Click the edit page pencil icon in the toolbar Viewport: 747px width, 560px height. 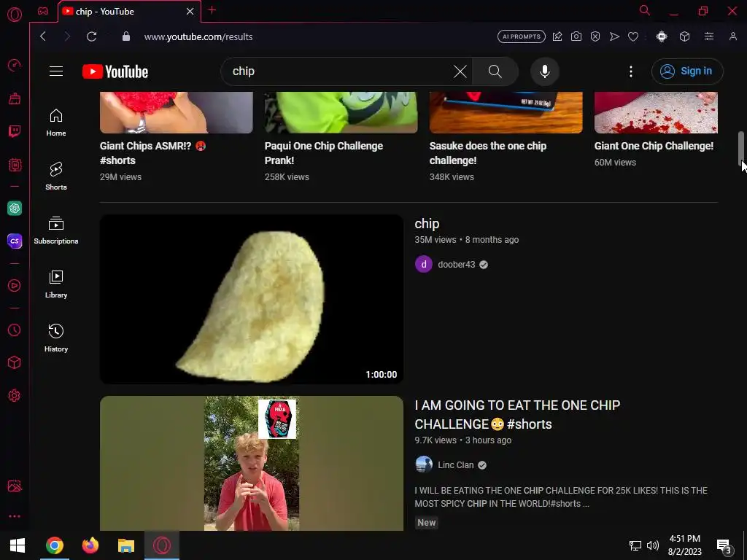click(557, 36)
